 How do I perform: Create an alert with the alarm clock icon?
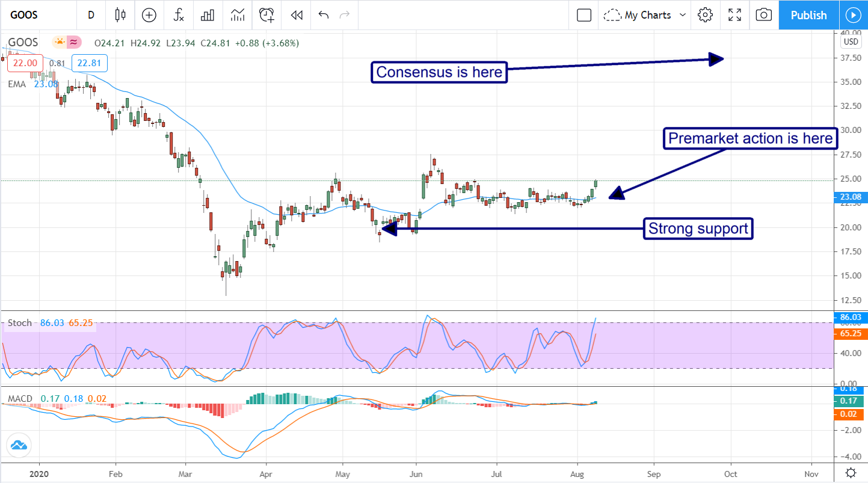tap(266, 15)
